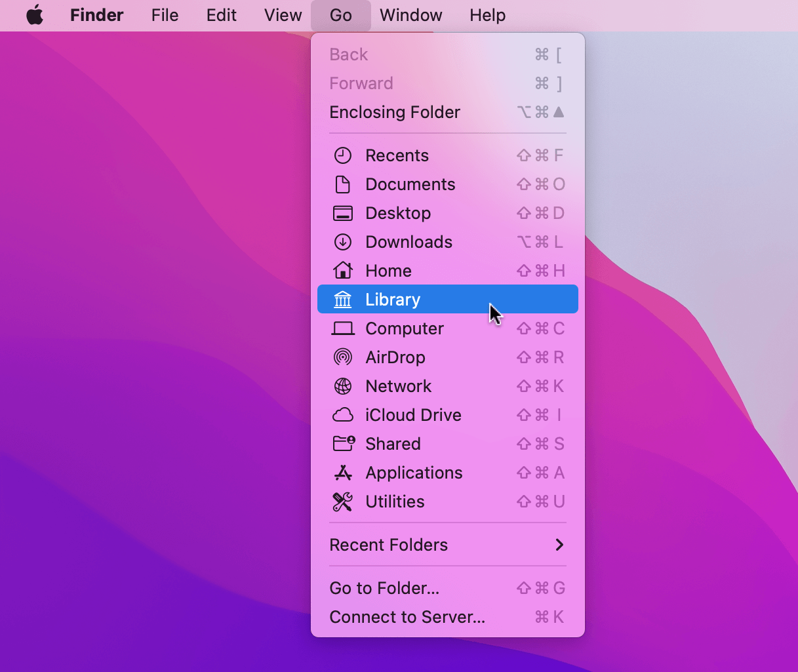Open the Edit menu
Screen dimensions: 798x672
pyautogui.click(x=222, y=15)
